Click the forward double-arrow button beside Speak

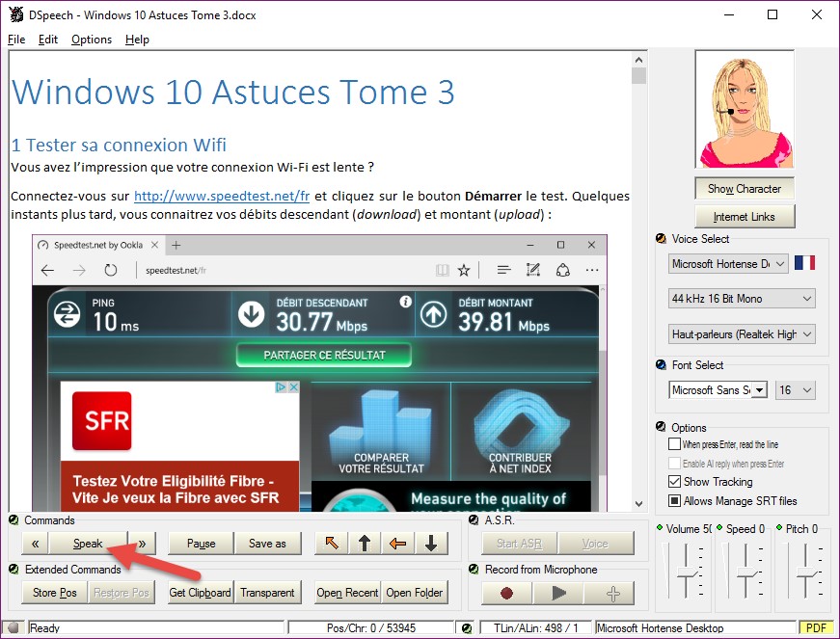point(142,544)
